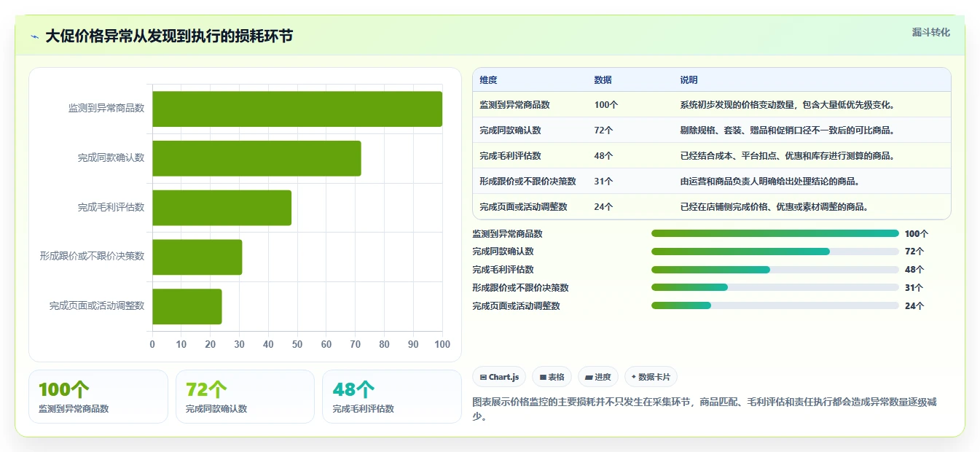The width and height of the screenshot is (980, 452).
Task: Click the description starting 系统初步发现的价格变动数量
Action: click(x=787, y=105)
